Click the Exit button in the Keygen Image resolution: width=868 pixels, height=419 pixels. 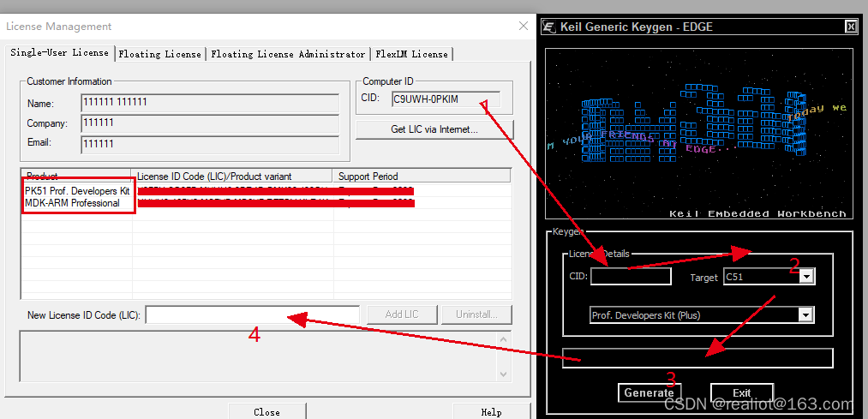coord(742,392)
